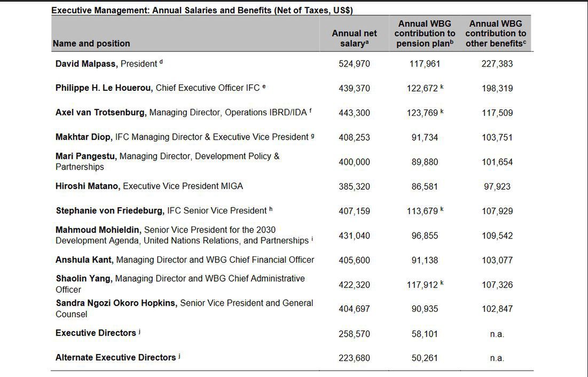
Task: Click Hiroshi Matano's other benefits value 97,923
Action: 497,187
